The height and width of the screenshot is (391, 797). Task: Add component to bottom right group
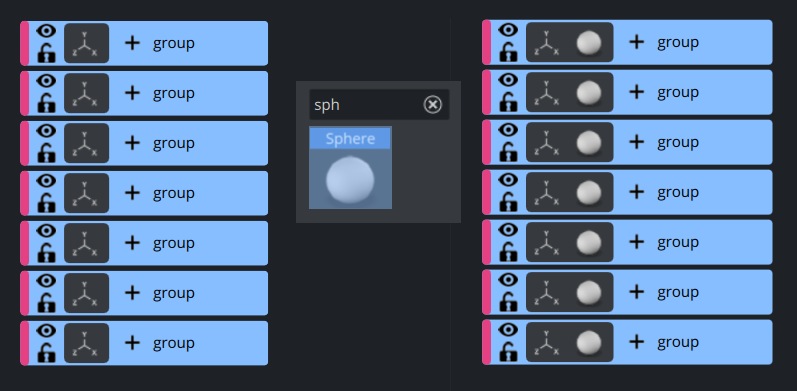coord(636,342)
